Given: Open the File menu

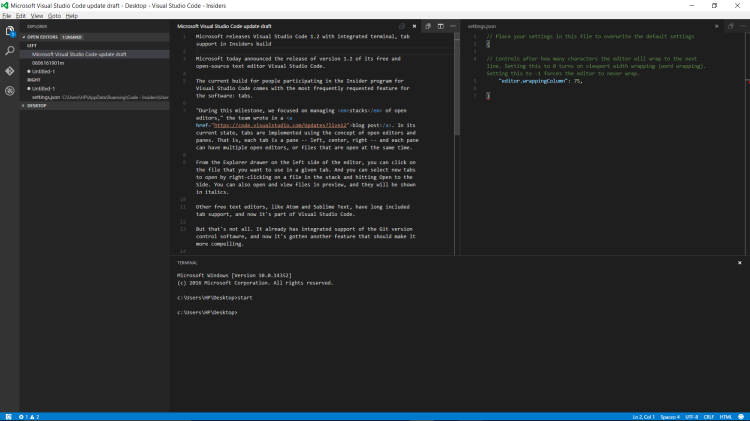Looking at the screenshot, I should tap(7, 16).
